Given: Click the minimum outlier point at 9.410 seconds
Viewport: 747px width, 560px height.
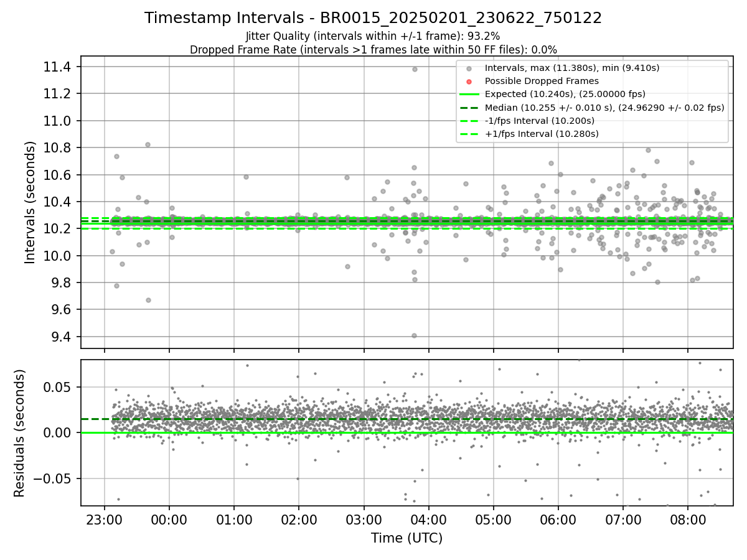Looking at the screenshot, I should tap(414, 335).
